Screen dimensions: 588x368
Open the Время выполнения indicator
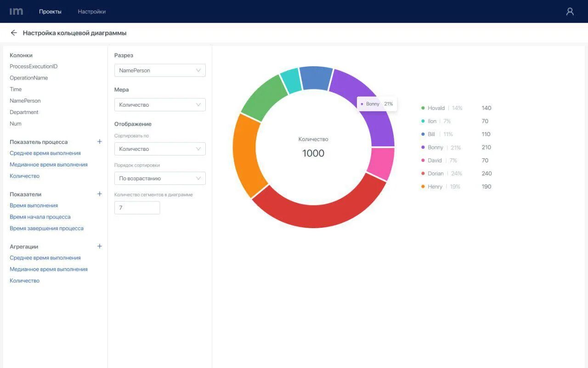pos(34,206)
